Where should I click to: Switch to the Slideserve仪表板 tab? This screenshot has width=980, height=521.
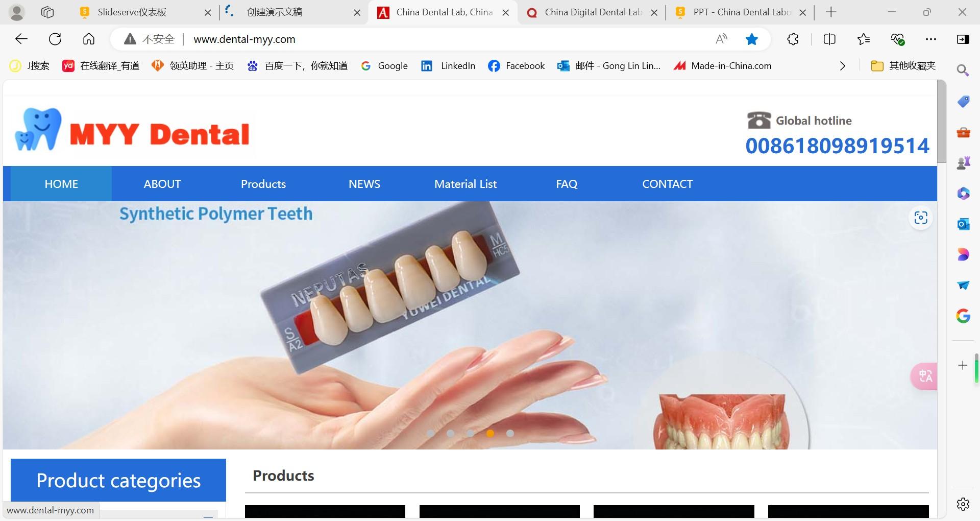click(x=132, y=12)
